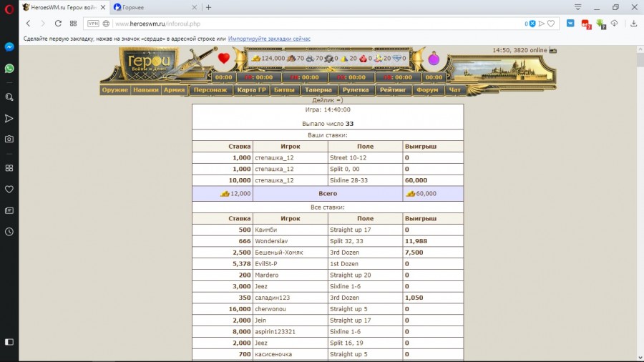This screenshot has width=644, height=362.
Task: Click the Форум menu button
Action: [x=427, y=90]
